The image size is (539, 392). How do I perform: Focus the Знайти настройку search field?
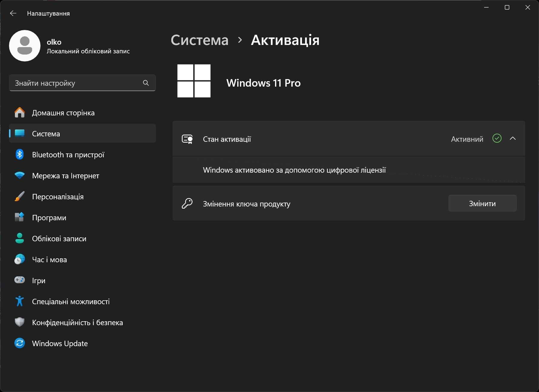pyautogui.click(x=82, y=83)
